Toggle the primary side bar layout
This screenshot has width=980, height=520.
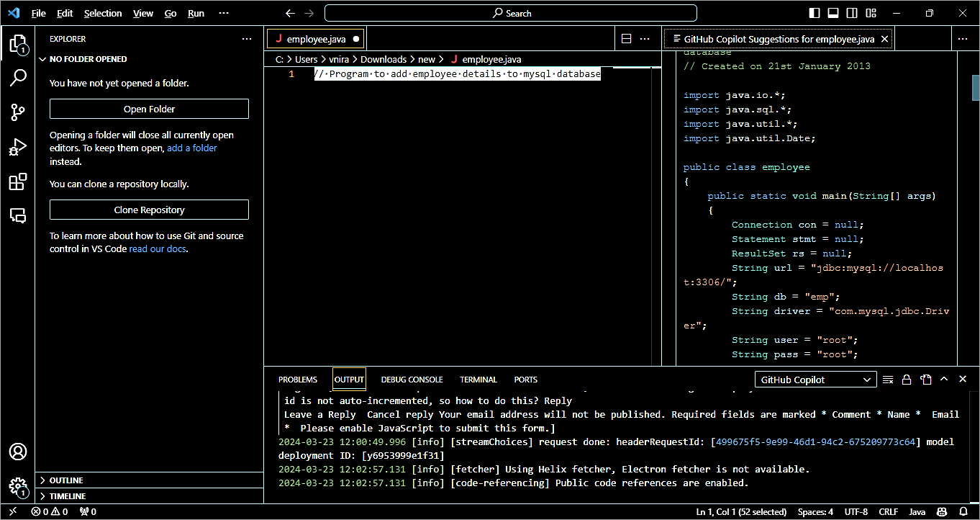(x=815, y=13)
